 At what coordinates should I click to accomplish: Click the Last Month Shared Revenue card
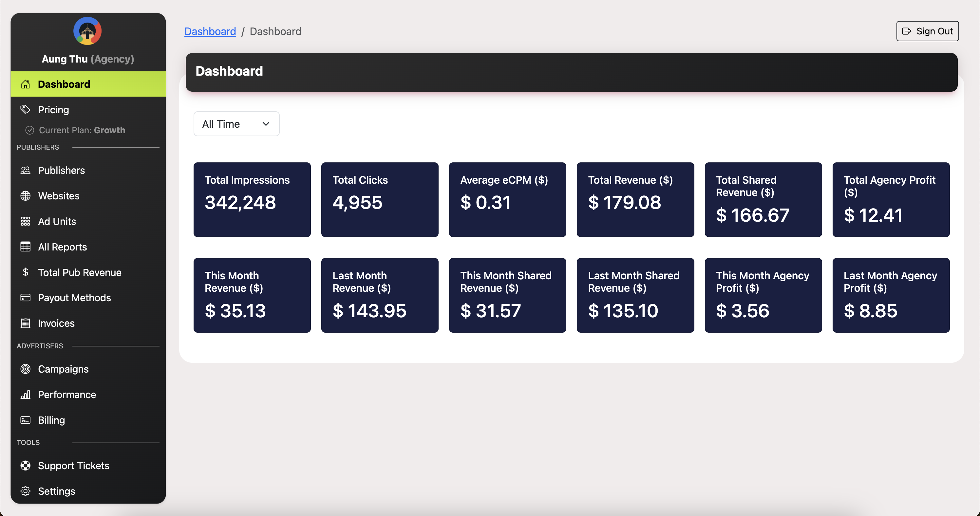(x=635, y=295)
